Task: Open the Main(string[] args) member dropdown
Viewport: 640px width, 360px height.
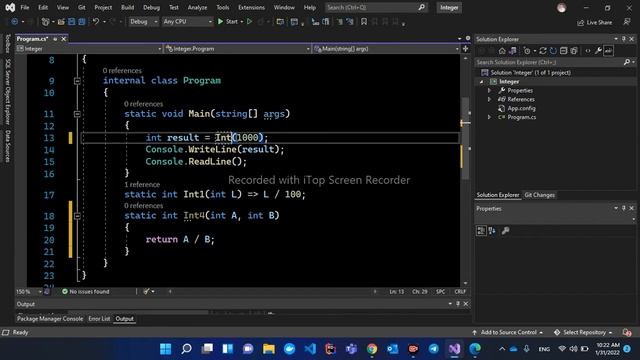Action: (386, 49)
